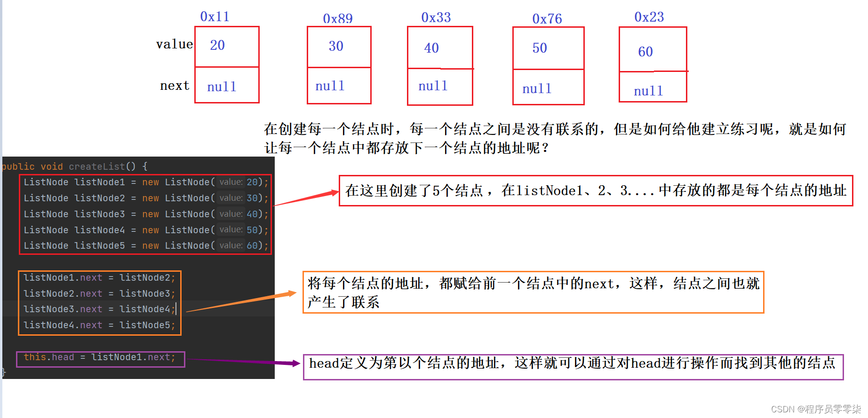Click the address label 0x33
868x418 pixels.
(x=436, y=17)
